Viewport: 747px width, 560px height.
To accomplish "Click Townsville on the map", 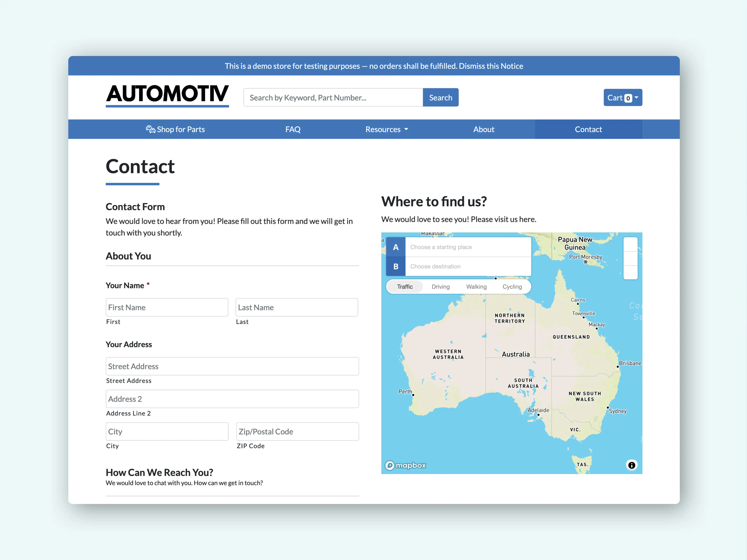I will click(583, 313).
